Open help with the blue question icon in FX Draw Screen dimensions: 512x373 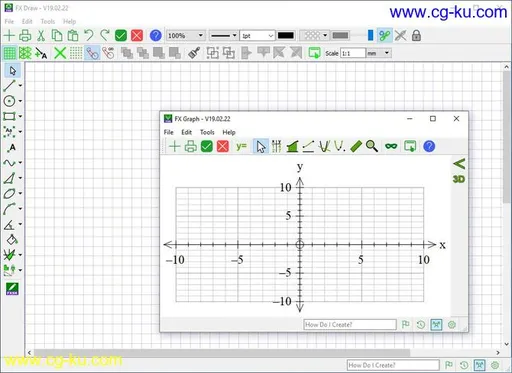click(156, 35)
